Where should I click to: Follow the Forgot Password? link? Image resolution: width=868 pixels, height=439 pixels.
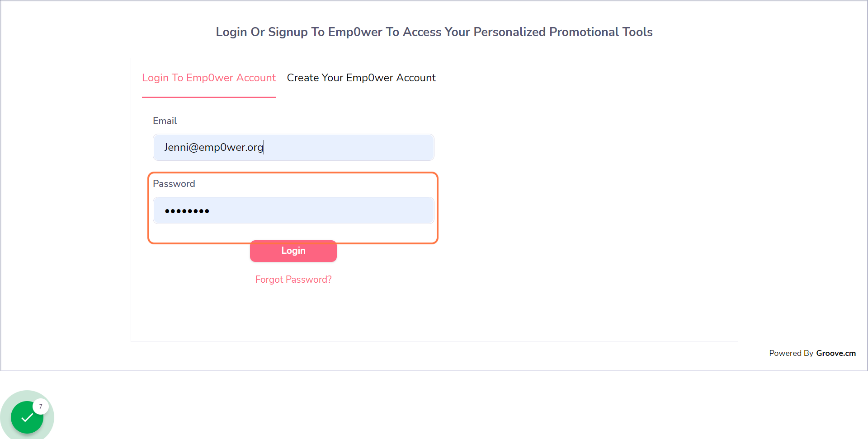click(x=293, y=280)
